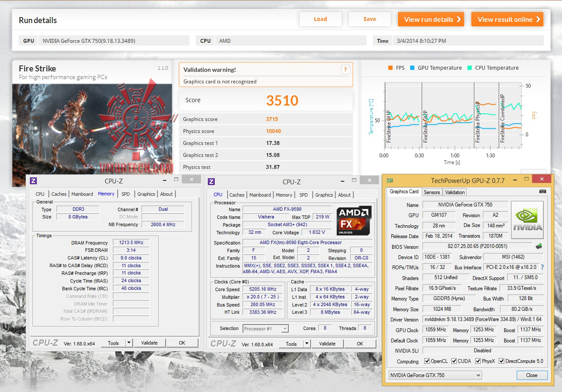Open the Processor #1 Selection dropdown in CPU-Z
Image resolution: width=562 pixels, height=392 pixels.
(266, 328)
